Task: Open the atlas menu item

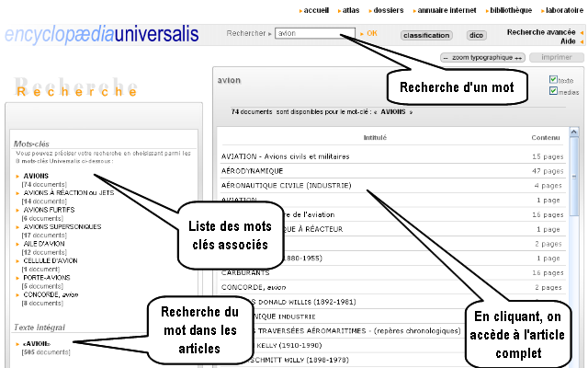Action: point(351,10)
